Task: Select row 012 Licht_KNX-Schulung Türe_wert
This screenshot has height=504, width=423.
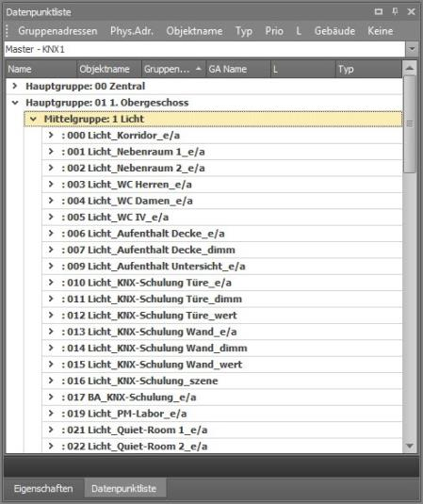Action: click(221, 316)
